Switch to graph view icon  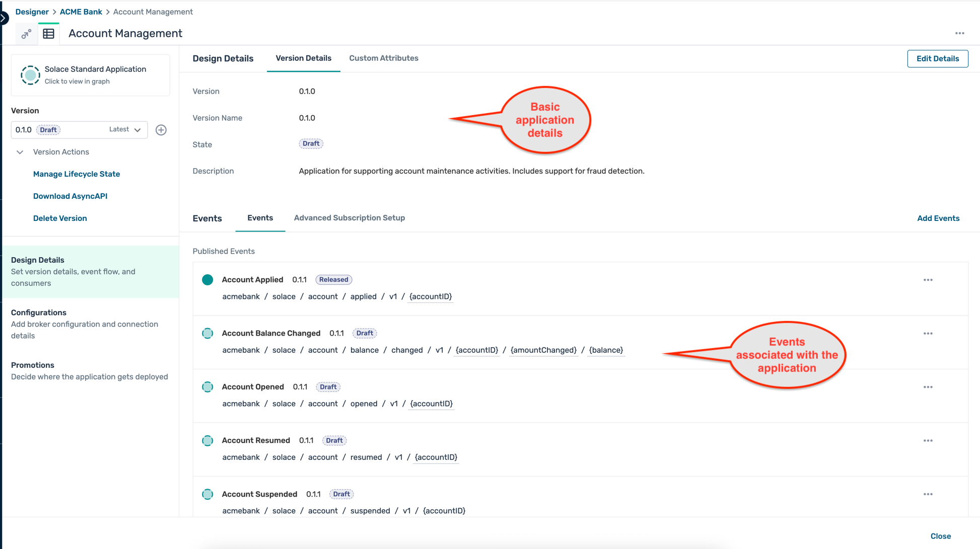(x=26, y=34)
